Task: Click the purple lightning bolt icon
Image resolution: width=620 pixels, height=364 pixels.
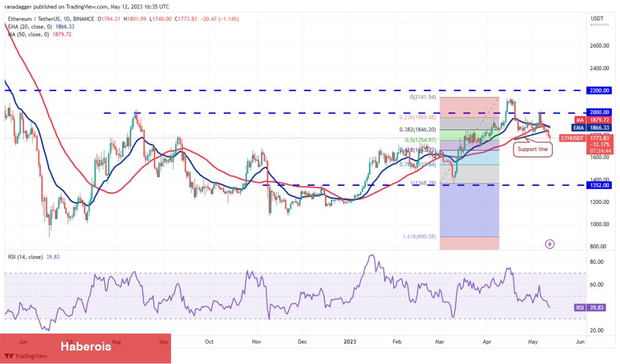Action: coord(550,244)
